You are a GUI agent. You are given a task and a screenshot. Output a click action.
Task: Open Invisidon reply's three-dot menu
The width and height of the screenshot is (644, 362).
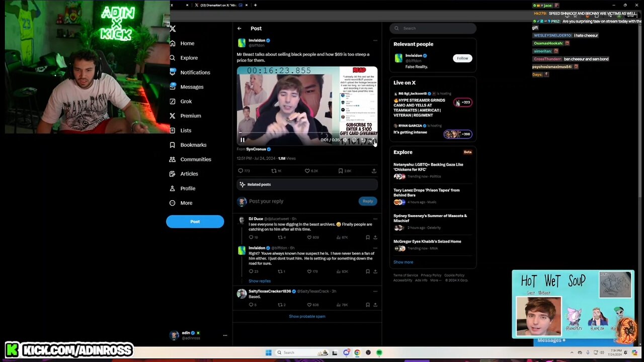(375, 248)
